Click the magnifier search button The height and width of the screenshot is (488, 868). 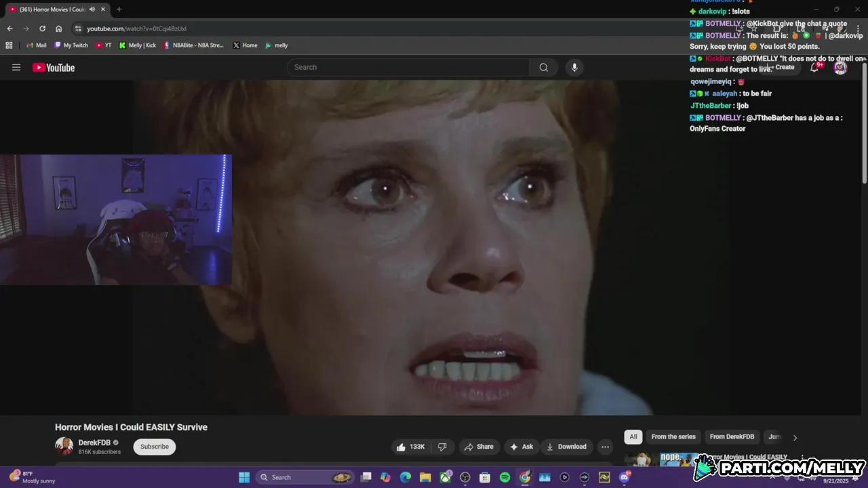[x=544, y=67]
